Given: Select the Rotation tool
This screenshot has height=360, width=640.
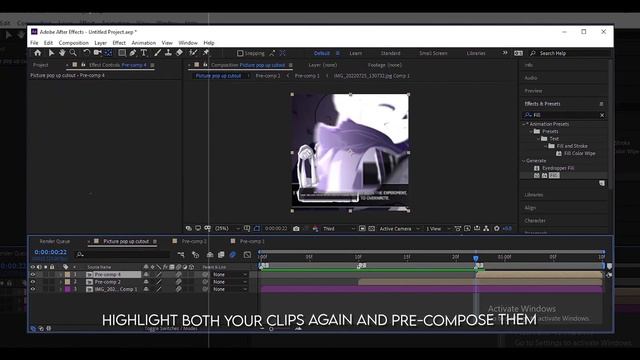Looking at the screenshot, I should click(x=87, y=53).
